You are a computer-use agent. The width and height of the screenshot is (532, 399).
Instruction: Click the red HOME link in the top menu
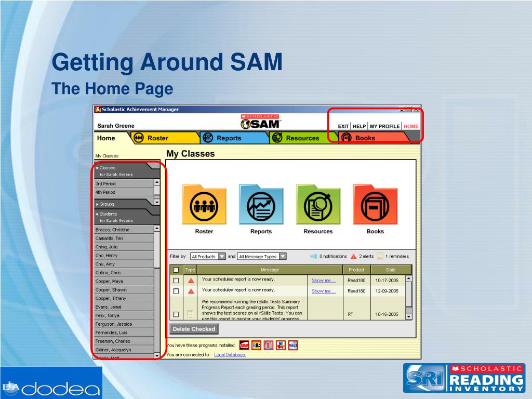(x=411, y=126)
